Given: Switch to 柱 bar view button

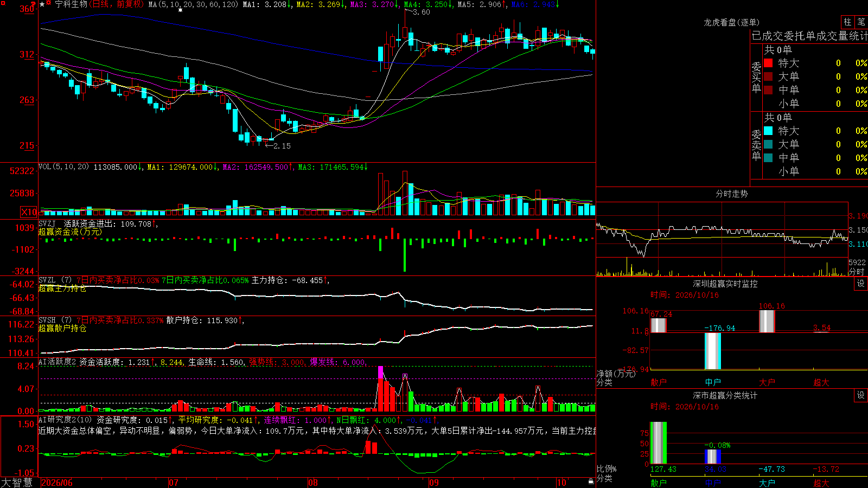Looking at the screenshot, I should pos(847,22).
